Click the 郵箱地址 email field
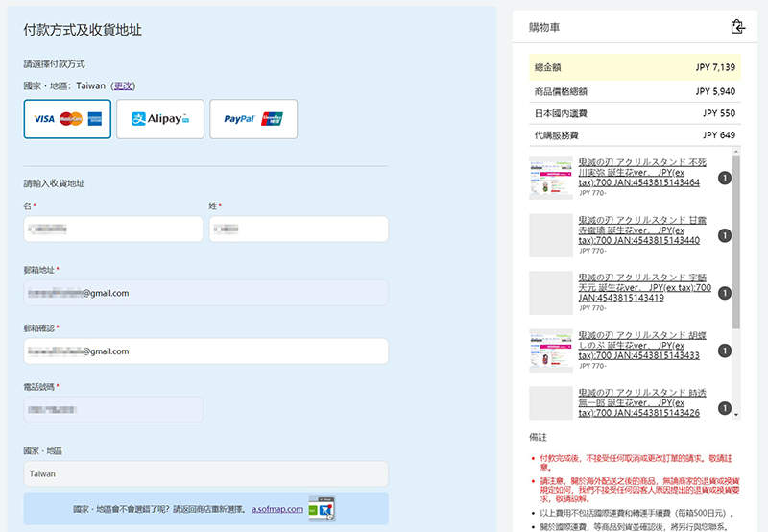768x532 pixels. click(x=205, y=293)
